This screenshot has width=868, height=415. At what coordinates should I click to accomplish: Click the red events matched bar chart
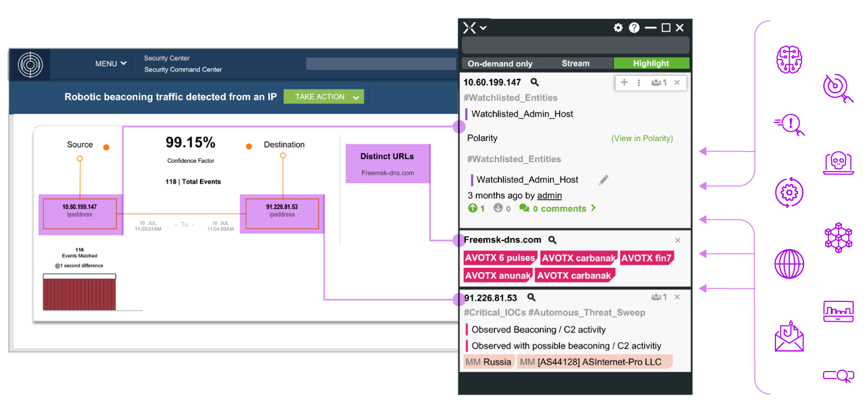coord(79,294)
